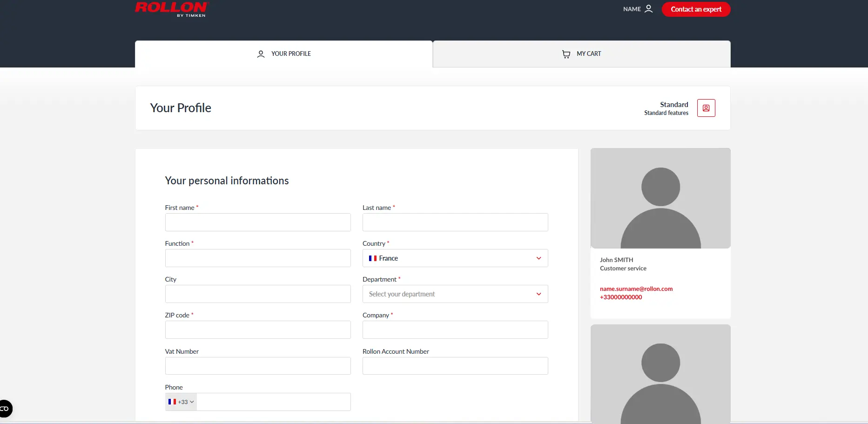Focus the Last name input field

coord(455,222)
